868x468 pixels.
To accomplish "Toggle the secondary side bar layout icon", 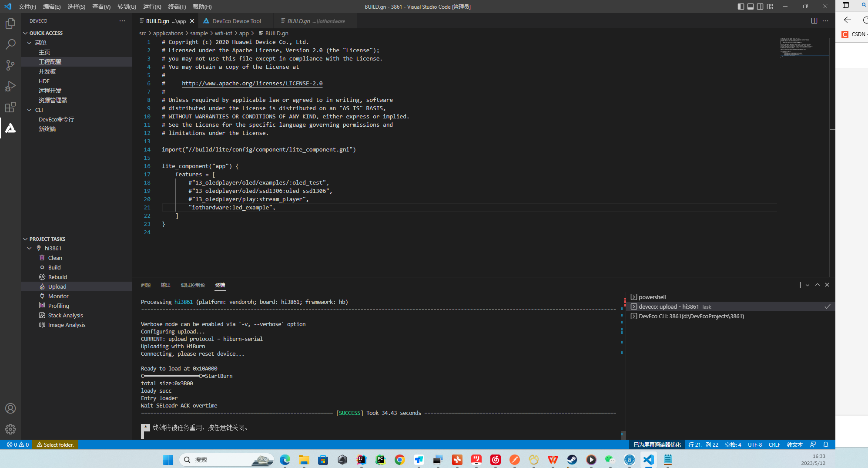I will (x=760, y=7).
